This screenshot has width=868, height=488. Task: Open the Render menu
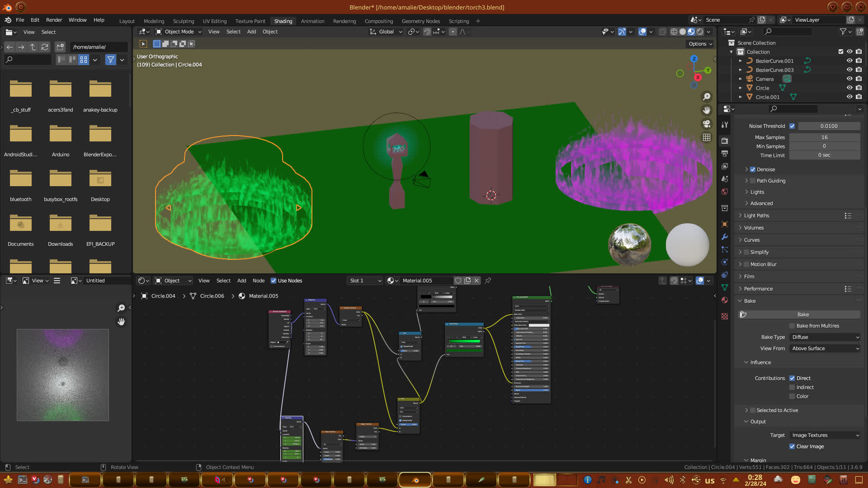point(54,20)
